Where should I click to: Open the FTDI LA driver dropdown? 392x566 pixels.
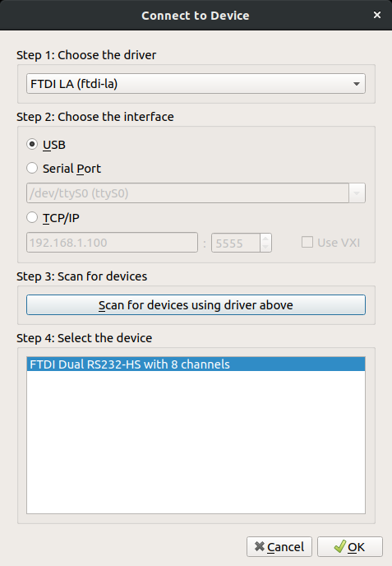click(x=196, y=84)
